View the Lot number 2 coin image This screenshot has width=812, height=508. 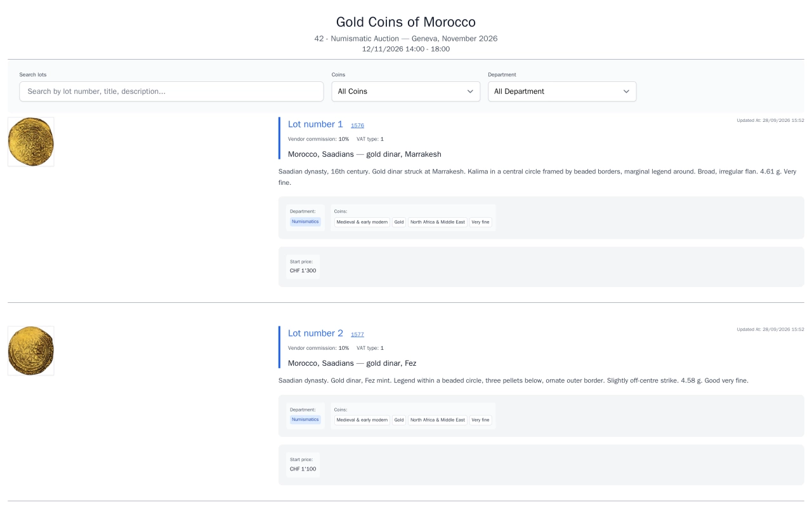click(31, 351)
